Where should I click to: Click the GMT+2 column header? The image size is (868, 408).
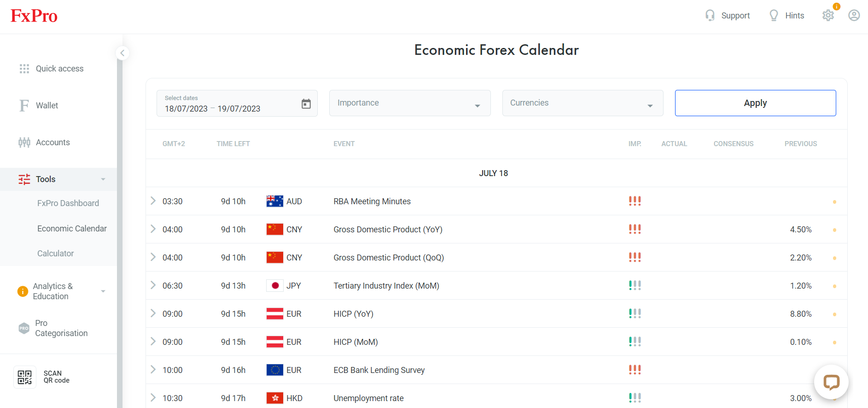tap(174, 144)
